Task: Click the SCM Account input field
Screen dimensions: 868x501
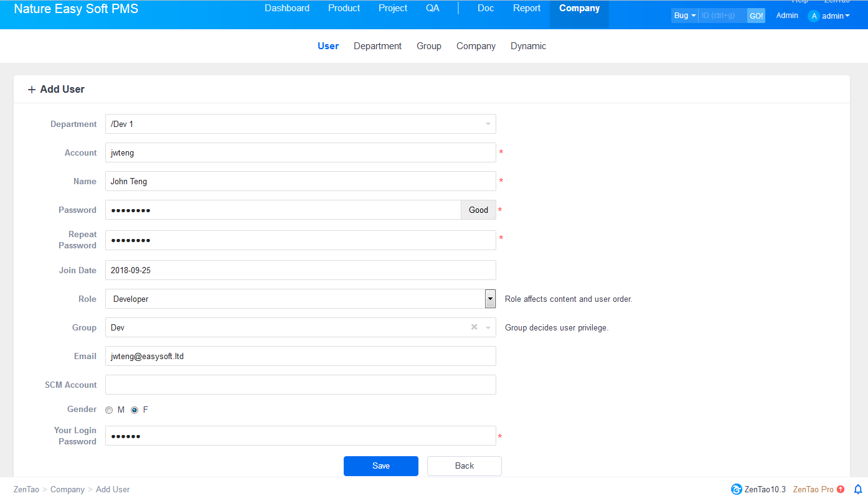Action: [x=300, y=385]
